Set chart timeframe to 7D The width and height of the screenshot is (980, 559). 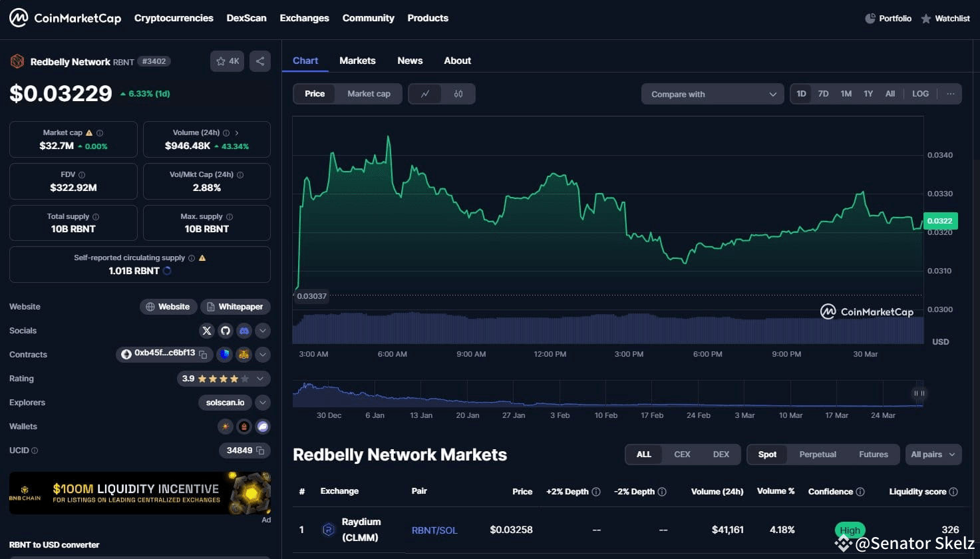(823, 94)
